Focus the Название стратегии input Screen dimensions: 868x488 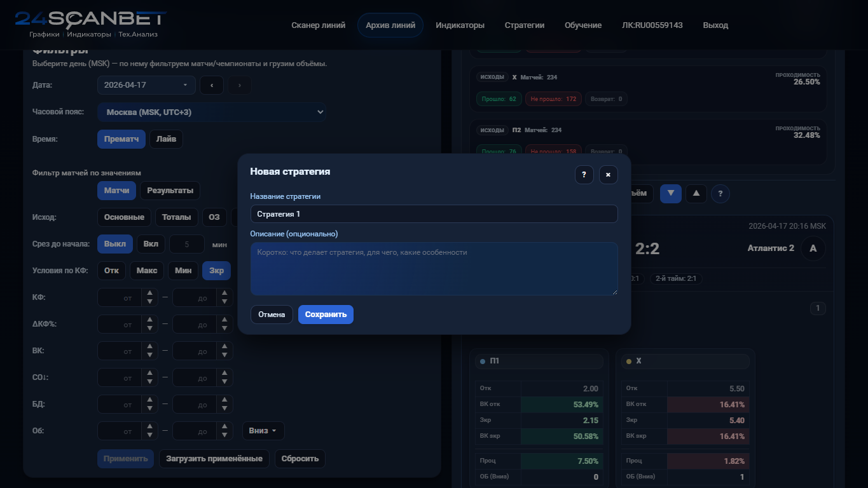pyautogui.click(x=434, y=214)
